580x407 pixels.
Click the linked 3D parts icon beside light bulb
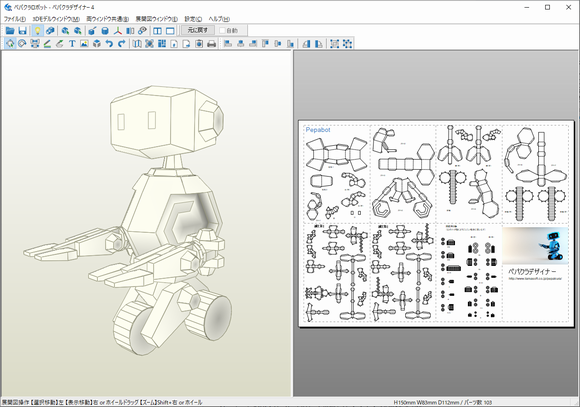(x=50, y=31)
